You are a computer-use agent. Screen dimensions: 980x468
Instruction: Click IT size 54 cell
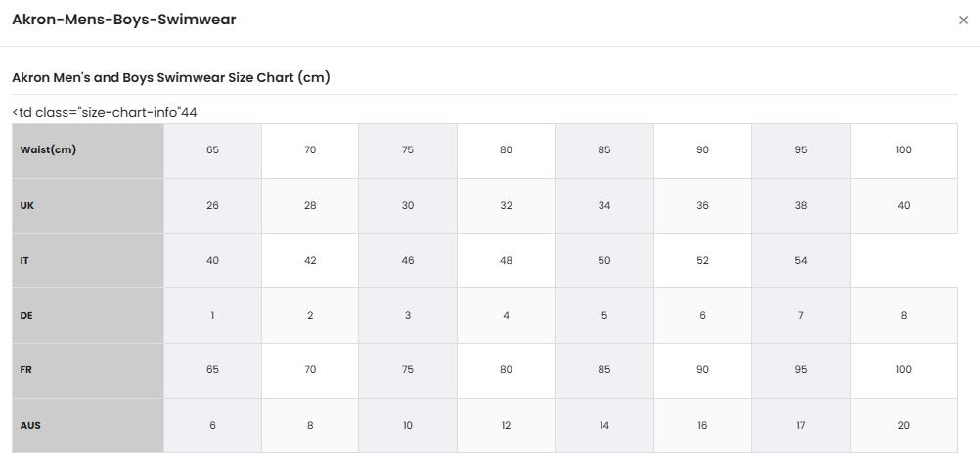tap(801, 260)
